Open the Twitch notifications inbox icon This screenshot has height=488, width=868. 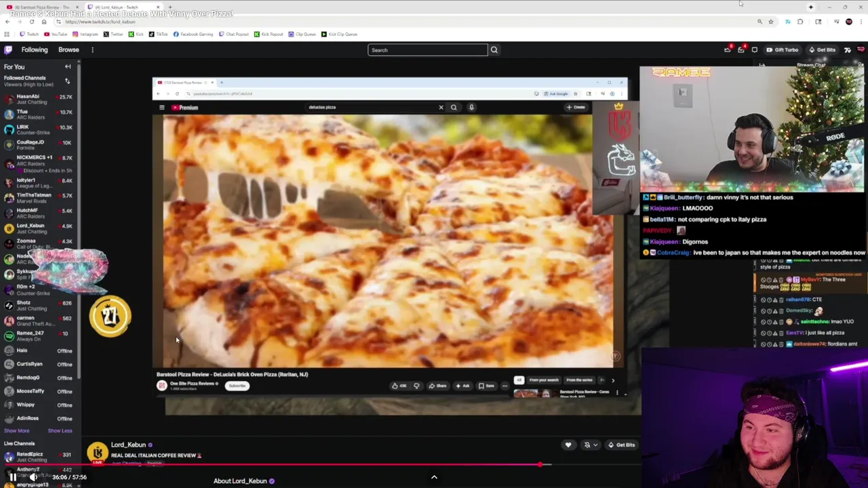tap(741, 49)
